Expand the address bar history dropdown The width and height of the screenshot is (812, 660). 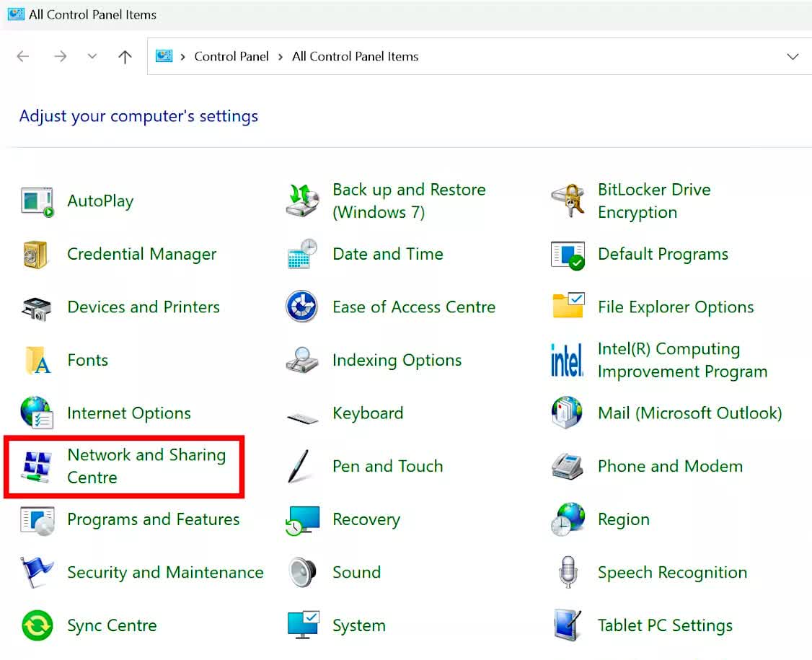pos(793,56)
